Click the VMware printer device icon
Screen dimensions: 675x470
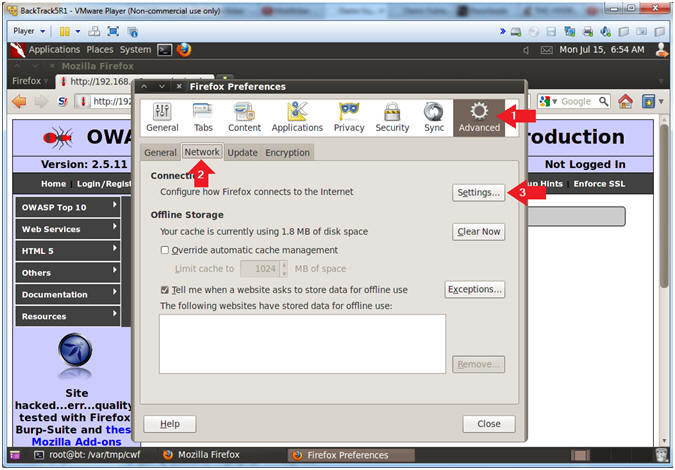pyautogui.click(x=588, y=32)
